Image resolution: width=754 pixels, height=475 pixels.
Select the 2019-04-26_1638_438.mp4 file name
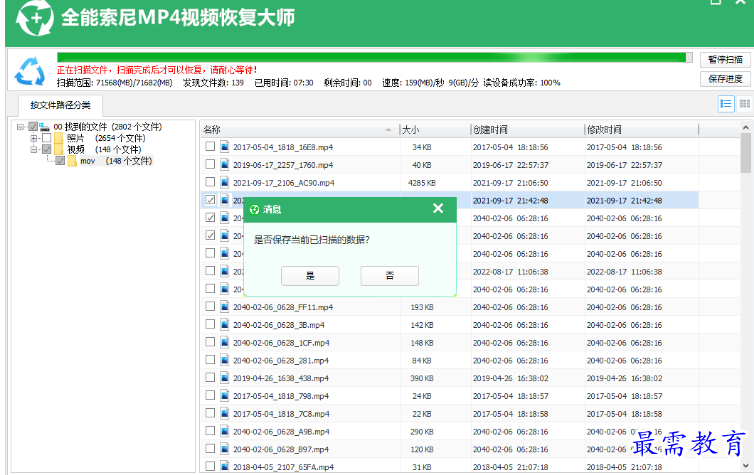coord(281,378)
